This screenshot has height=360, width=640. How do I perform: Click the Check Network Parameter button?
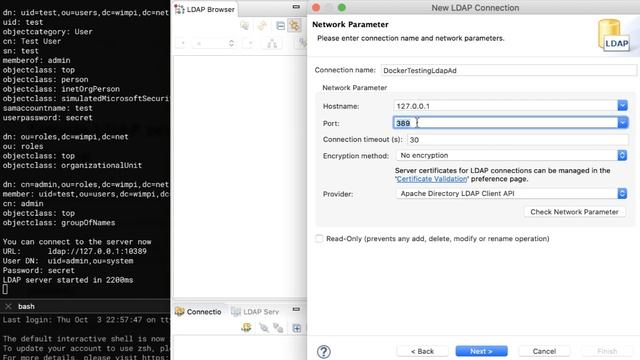coord(574,212)
